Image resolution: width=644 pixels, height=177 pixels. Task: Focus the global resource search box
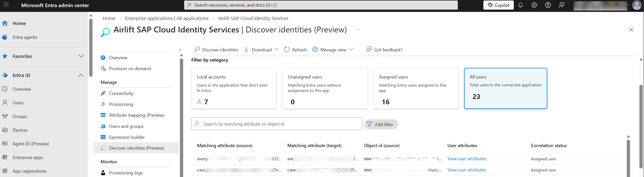pyautogui.click(x=321, y=5)
